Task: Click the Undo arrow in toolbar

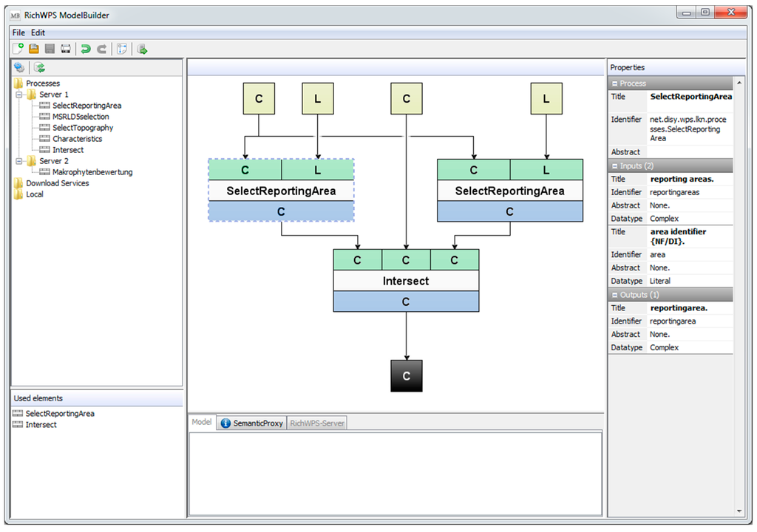Action: coord(86,49)
